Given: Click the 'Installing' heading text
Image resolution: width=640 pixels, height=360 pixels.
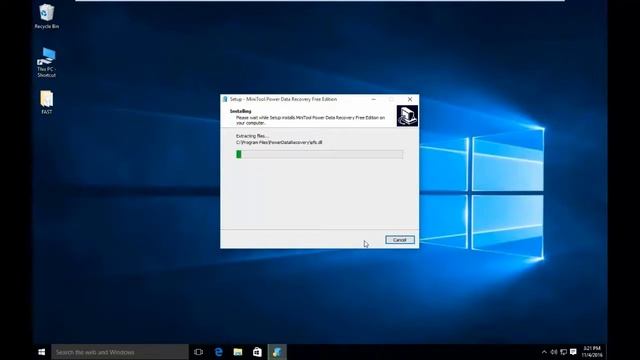Looking at the screenshot, I should [241, 111].
